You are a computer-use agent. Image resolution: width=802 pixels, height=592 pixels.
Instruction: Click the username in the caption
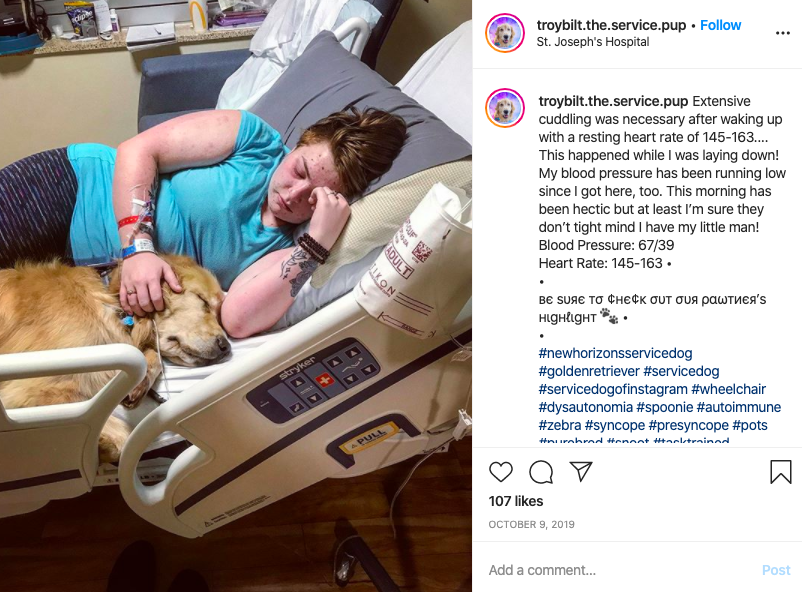[613, 101]
